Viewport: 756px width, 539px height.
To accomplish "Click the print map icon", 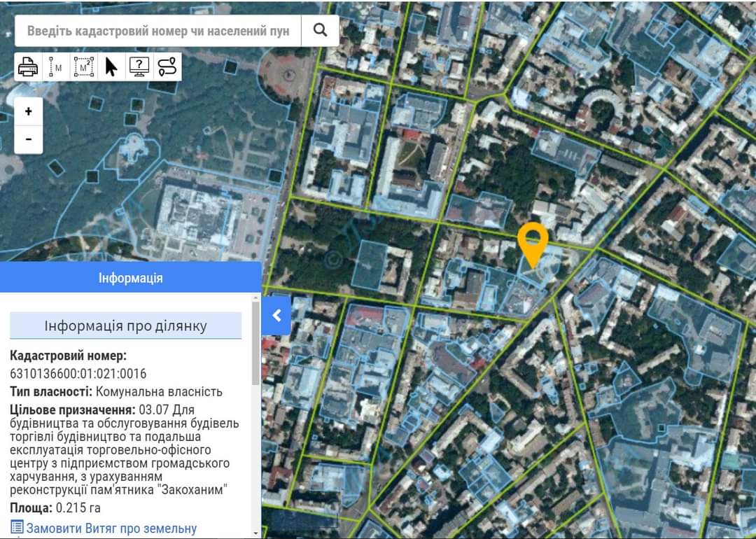I will [28, 66].
